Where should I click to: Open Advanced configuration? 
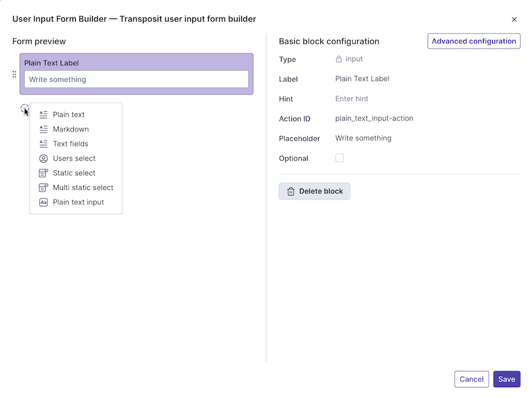[x=474, y=42]
